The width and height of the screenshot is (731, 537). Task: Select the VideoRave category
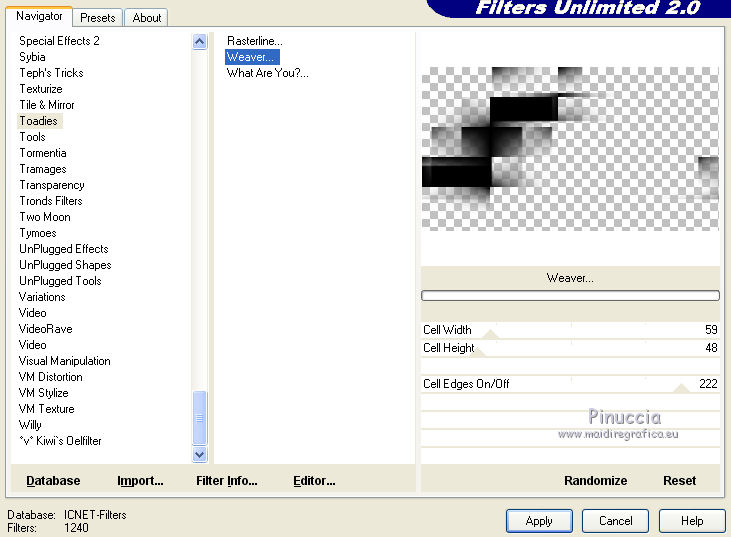click(45, 329)
